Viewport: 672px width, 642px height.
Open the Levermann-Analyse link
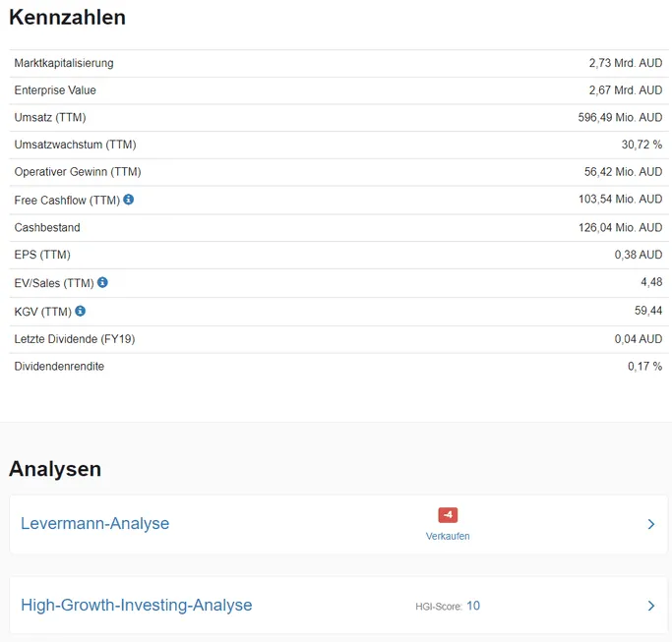click(95, 523)
